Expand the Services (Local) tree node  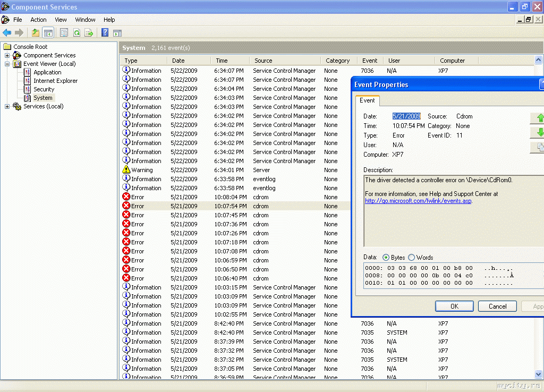(x=7, y=106)
